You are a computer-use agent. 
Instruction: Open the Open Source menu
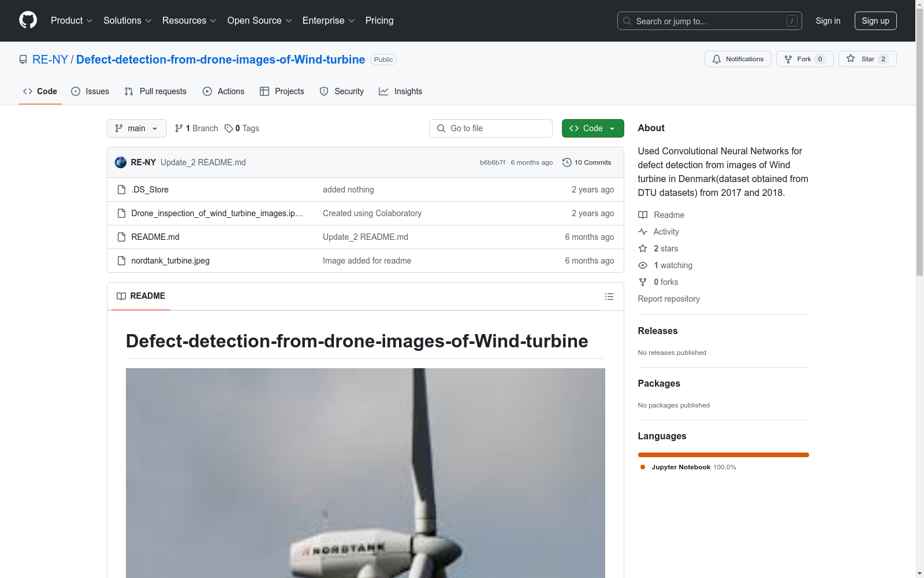[x=260, y=21]
